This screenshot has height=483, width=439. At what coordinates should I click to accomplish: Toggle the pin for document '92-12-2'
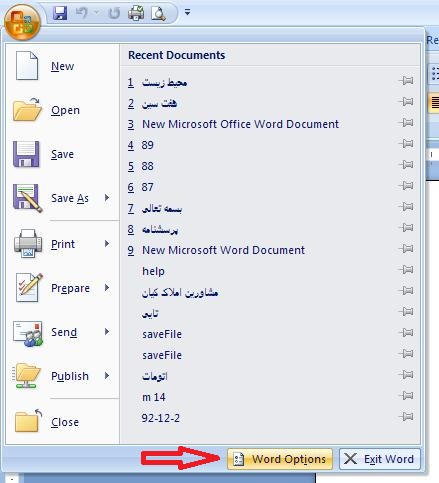pyautogui.click(x=406, y=416)
